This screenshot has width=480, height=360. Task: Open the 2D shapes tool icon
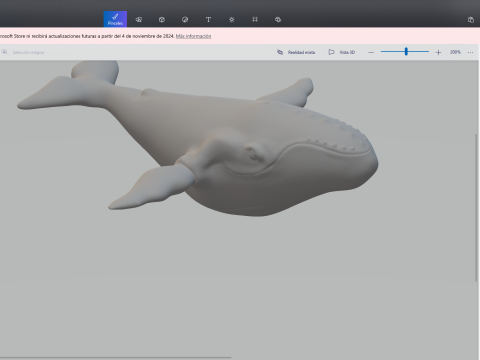coord(139,20)
